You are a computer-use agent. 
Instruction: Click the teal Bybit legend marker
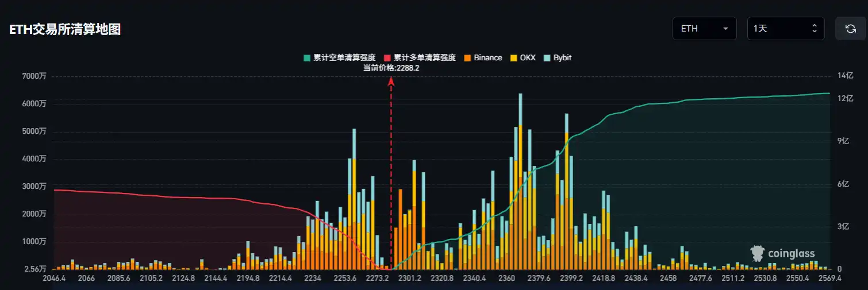(547, 58)
